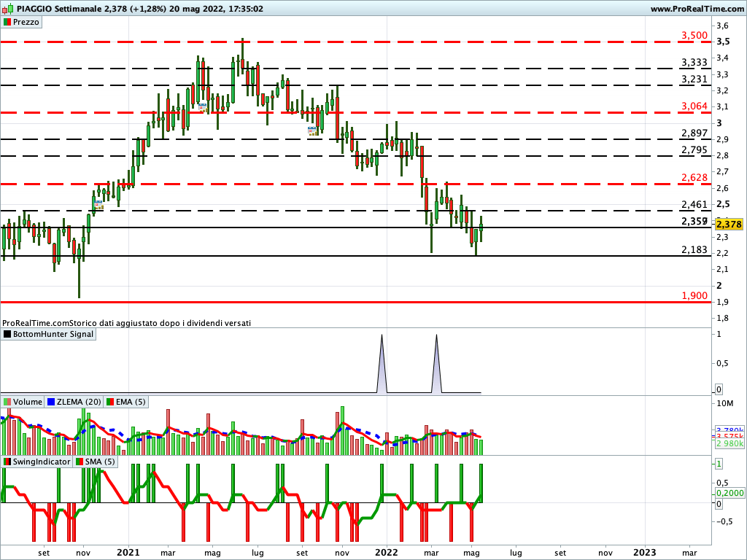Click the yellow 2,378 current price tag
The image size is (747, 560).
(x=729, y=224)
